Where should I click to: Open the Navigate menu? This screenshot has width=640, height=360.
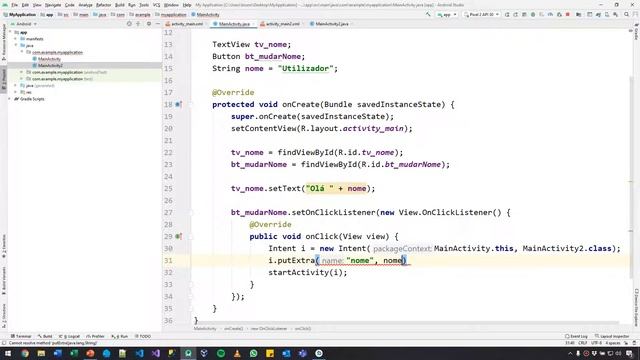(53, 5)
